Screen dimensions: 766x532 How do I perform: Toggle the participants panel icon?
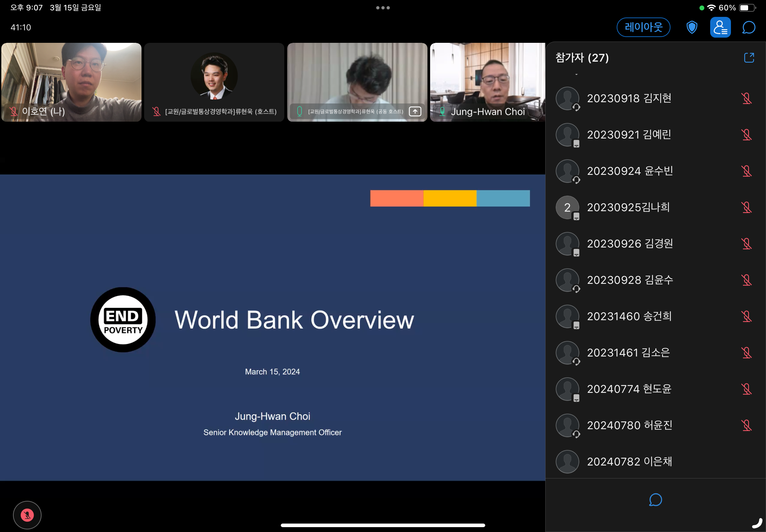pos(720,27)
